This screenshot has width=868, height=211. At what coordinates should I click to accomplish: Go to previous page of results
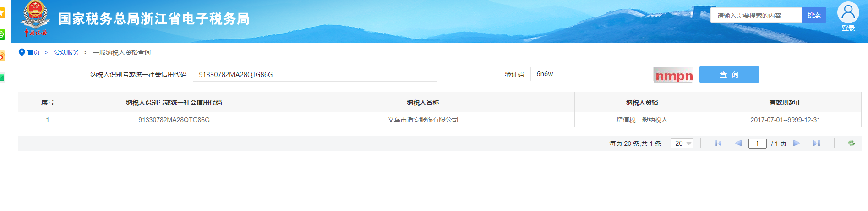tap(738, 144)
